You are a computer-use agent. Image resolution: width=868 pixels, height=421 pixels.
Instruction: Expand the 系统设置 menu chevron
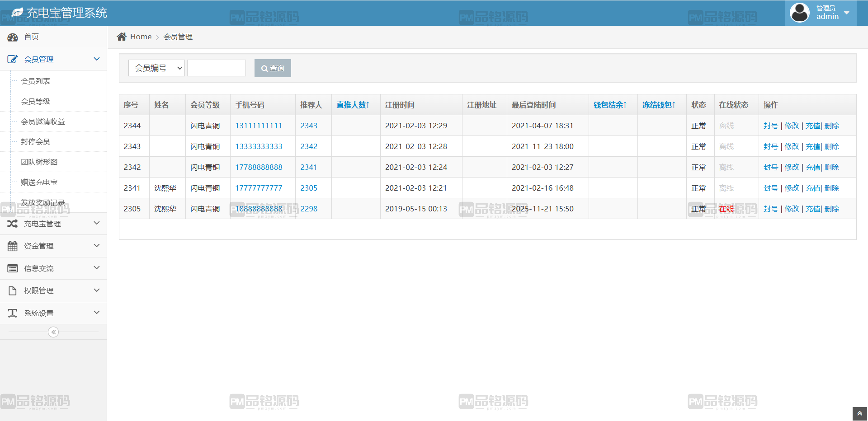click(x=97, y=312)
